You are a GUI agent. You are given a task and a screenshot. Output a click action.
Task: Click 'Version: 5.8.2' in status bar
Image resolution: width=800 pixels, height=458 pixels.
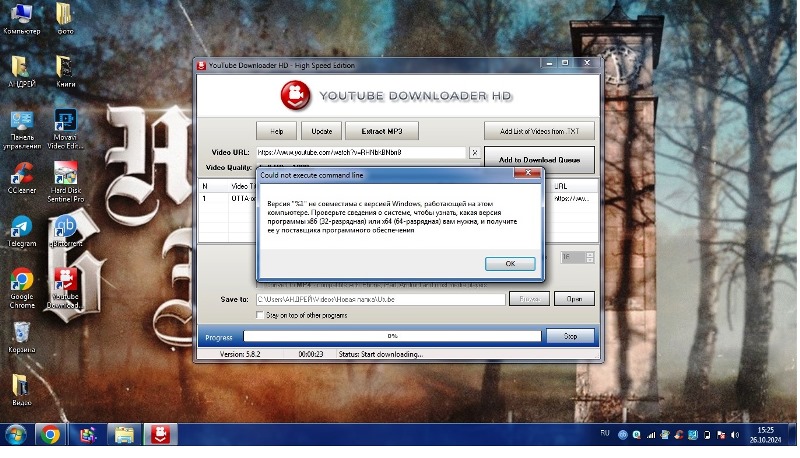tap(240, 354)
